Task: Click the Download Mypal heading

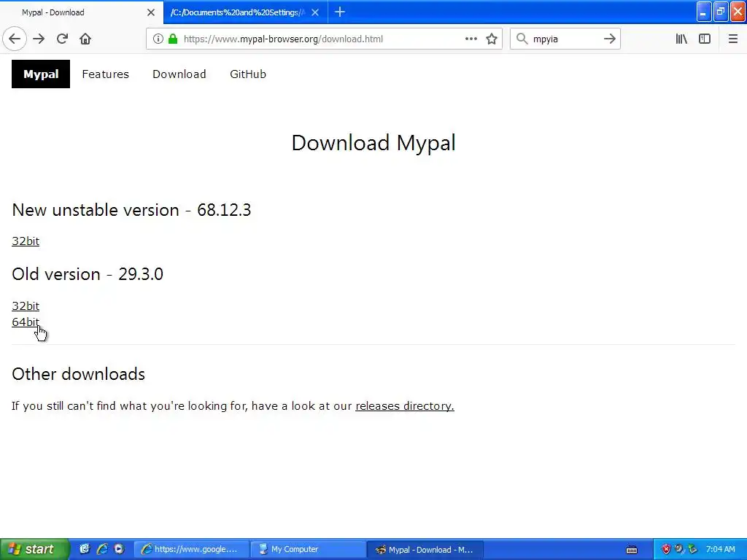Action: [373, 143]
